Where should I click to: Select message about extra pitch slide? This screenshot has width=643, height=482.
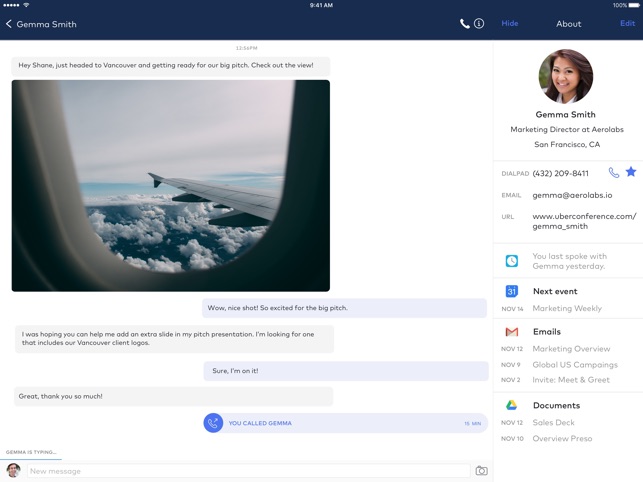[174, 339]
